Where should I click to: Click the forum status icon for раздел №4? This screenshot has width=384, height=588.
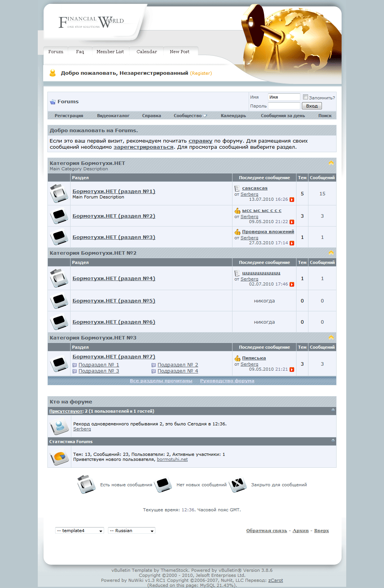59,278
